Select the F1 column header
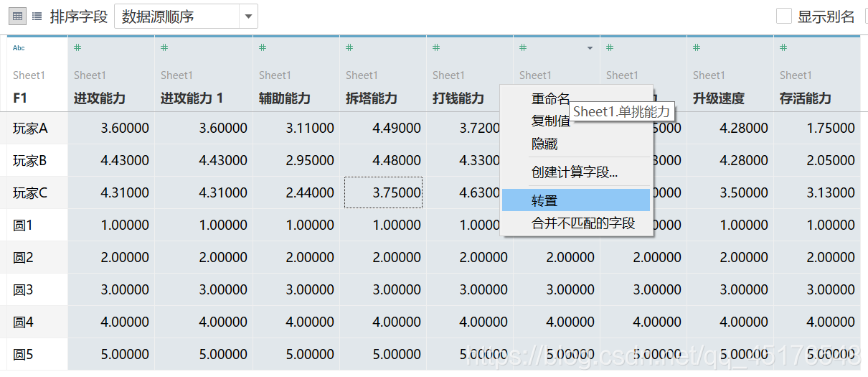Viewport: 868px width, 377px height. point(20,98)
